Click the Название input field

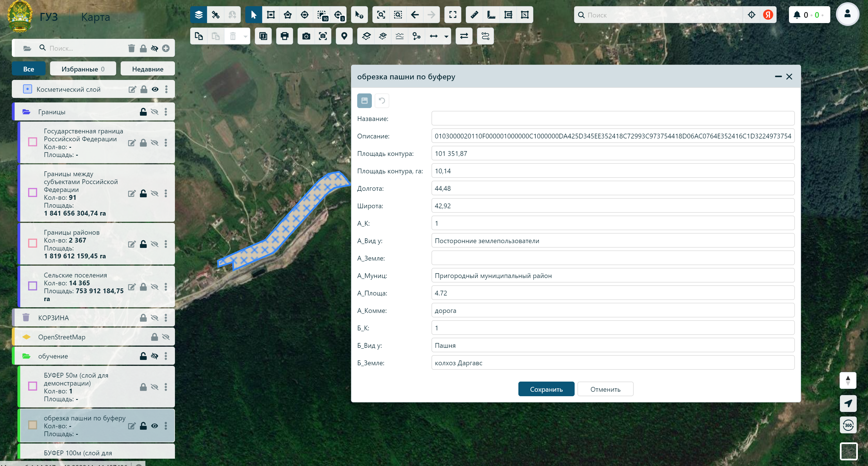[x=613, y=118]
